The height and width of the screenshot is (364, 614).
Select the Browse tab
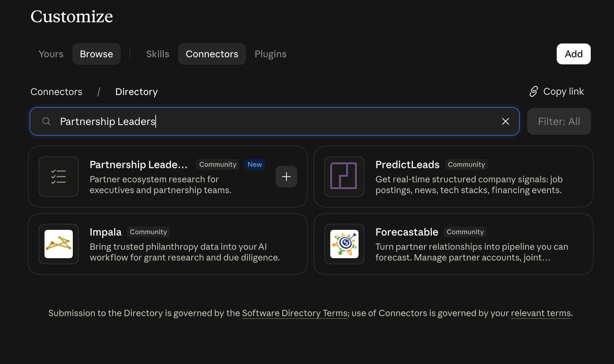pos(96,54)
